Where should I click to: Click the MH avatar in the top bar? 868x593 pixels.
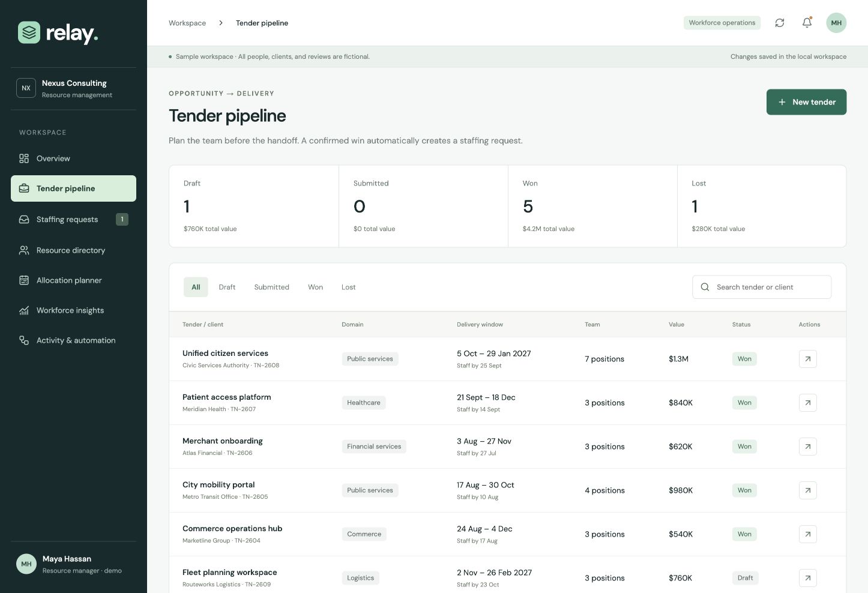[x=836, y=23]
